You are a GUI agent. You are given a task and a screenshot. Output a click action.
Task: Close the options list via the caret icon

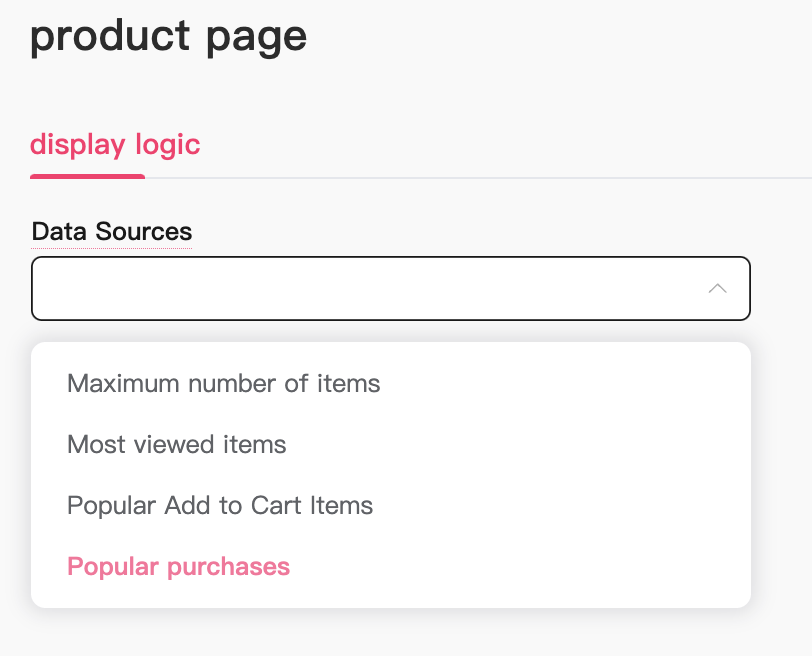(x=717, y=288)
